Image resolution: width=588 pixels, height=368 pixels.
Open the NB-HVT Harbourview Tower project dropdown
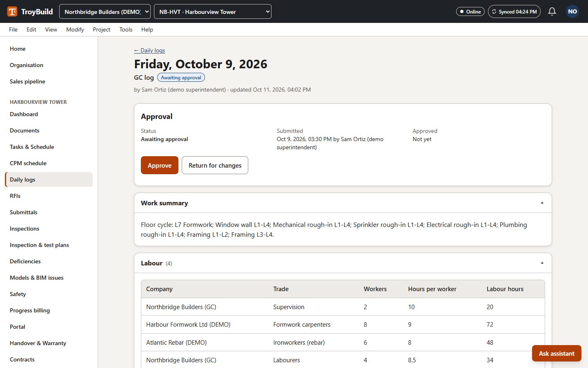[x=213, y=11]
